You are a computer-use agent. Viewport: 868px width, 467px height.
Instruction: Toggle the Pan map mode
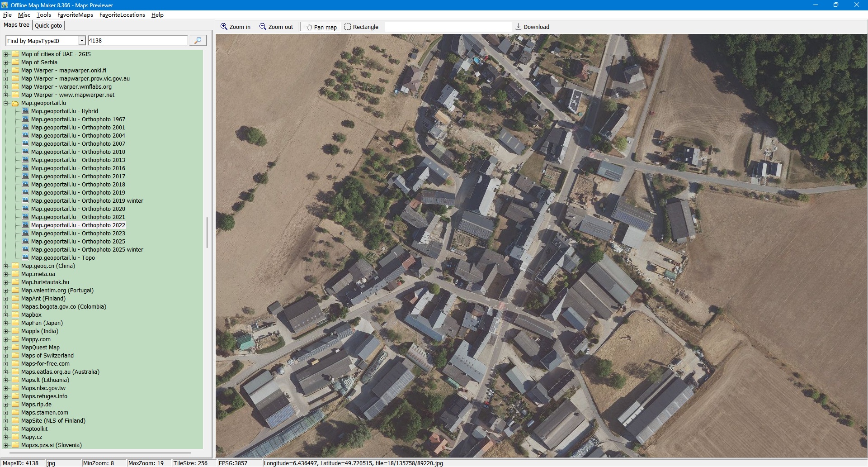[x=321, y=27]
